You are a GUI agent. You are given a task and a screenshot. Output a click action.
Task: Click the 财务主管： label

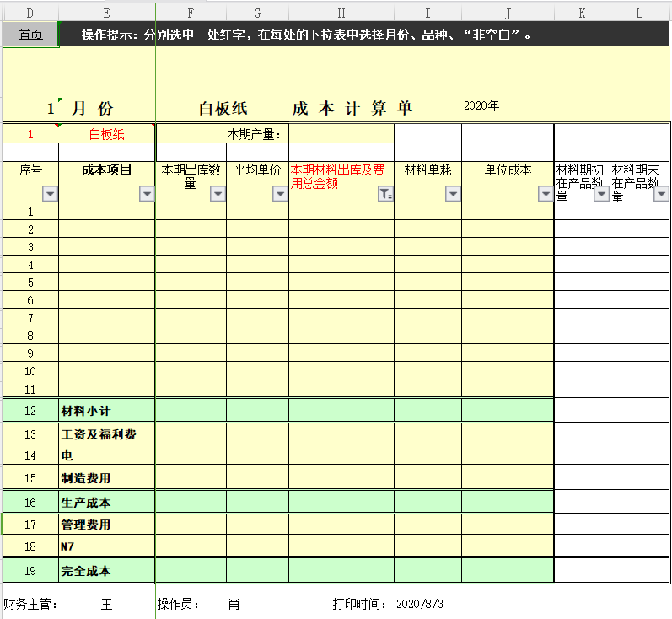pos(30,604)
